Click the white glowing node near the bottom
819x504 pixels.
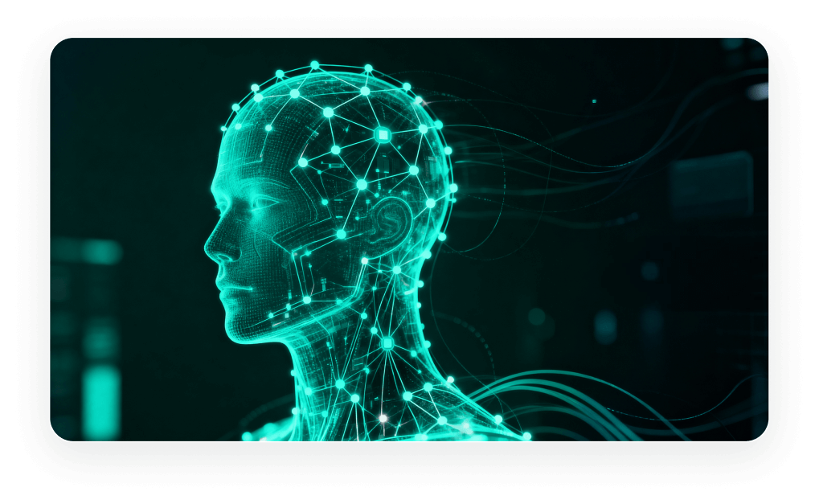[x=383, y=418]
